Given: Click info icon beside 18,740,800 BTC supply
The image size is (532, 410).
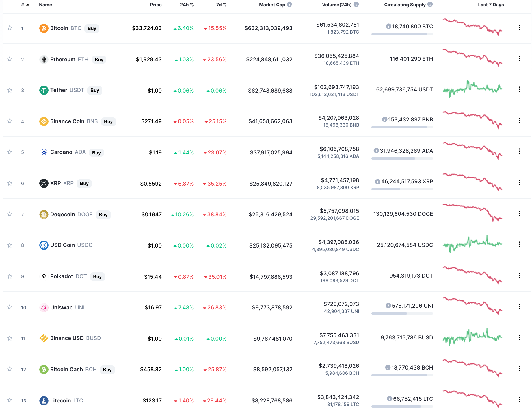Looking at the screenshot, I should click(x=388, y=26).
